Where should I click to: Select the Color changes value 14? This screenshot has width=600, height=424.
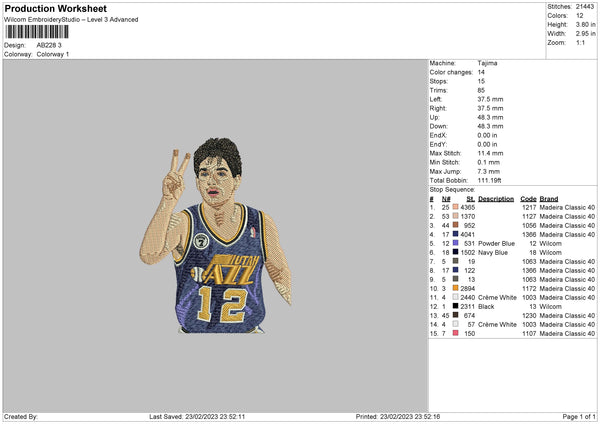tap(481, 72)
